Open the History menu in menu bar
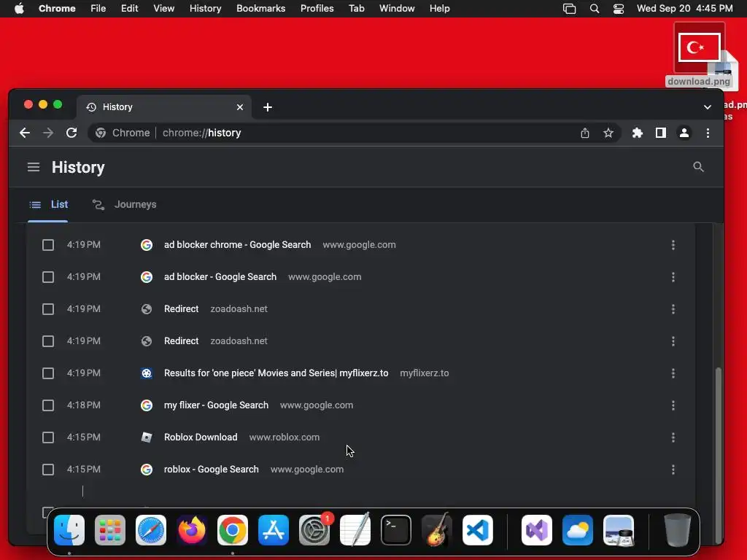The height and width of the screenshot is (560, 747). point(205,9)
